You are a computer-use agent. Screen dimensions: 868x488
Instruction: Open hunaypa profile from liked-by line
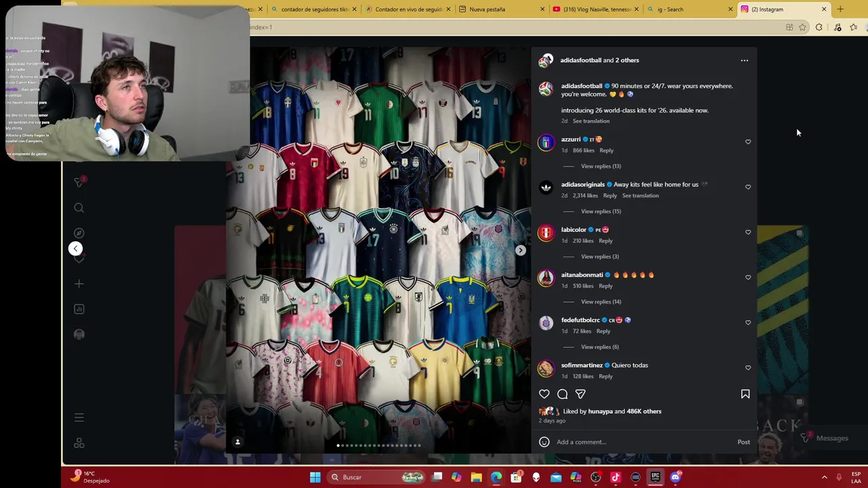click(600, 411)
